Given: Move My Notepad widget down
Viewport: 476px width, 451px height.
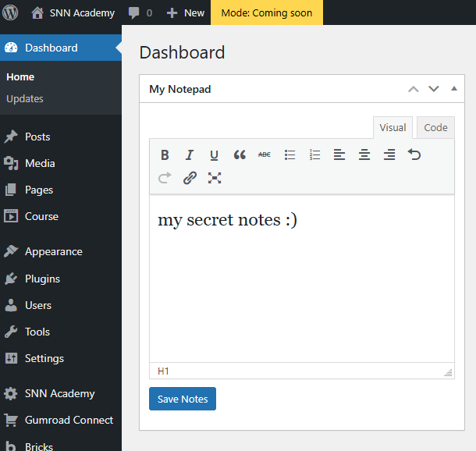Looking at the screenshot, I should [434, 89].
